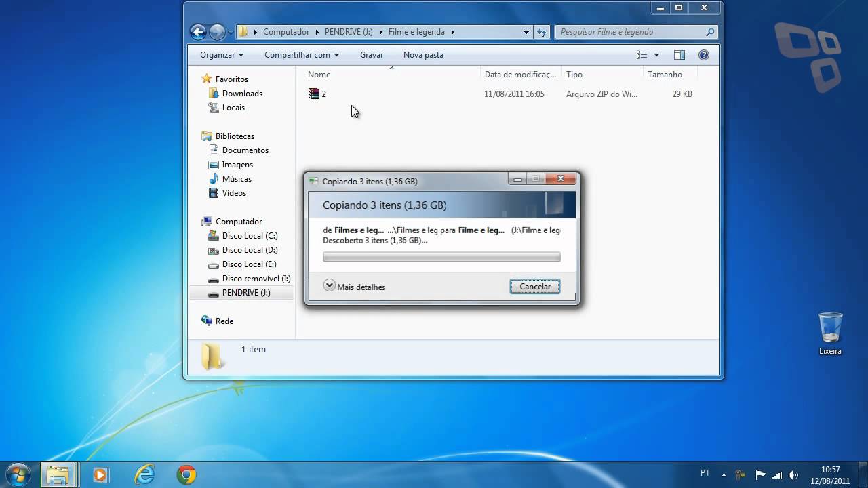Click Nova pasta button
Viewport: 868px width, 488px height.
pos(423,55)
